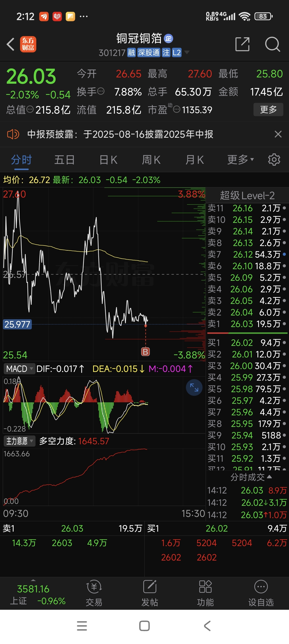289x644 pixels.
Task: Tap the Android home button
Action: tap(144, 626)
